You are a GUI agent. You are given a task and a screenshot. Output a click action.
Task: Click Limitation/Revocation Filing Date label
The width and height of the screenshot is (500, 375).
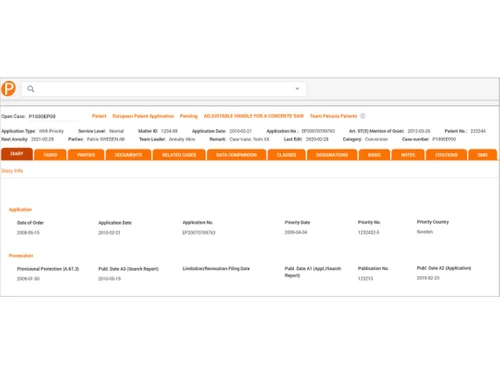216,269
